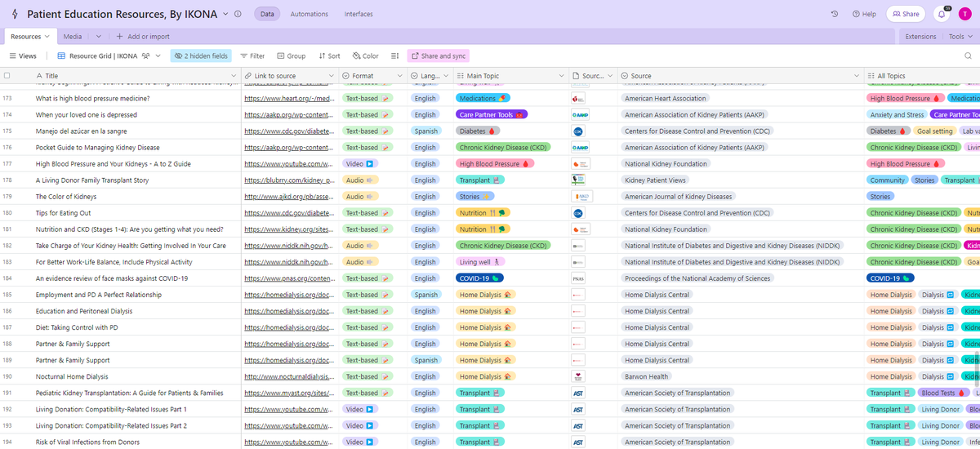This screenshot has width=980, height=449.
Task: Open the table list chevron after Media
Action: point(99,36)
